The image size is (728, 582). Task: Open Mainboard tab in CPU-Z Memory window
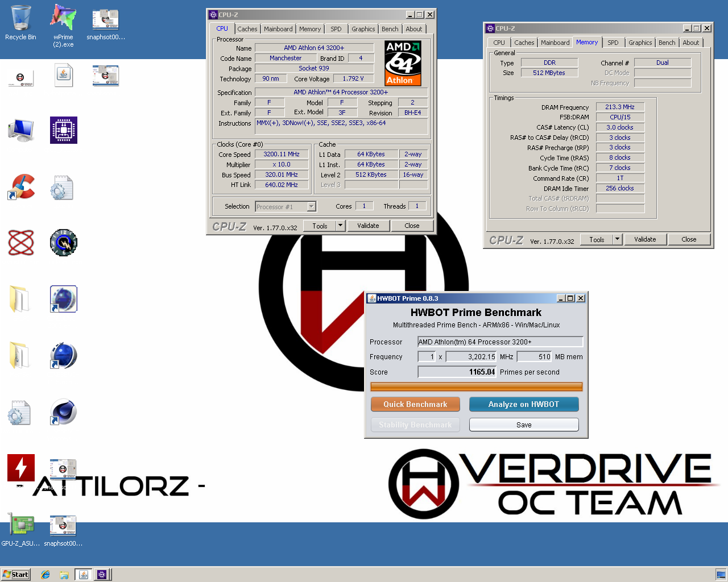(555, 43)
